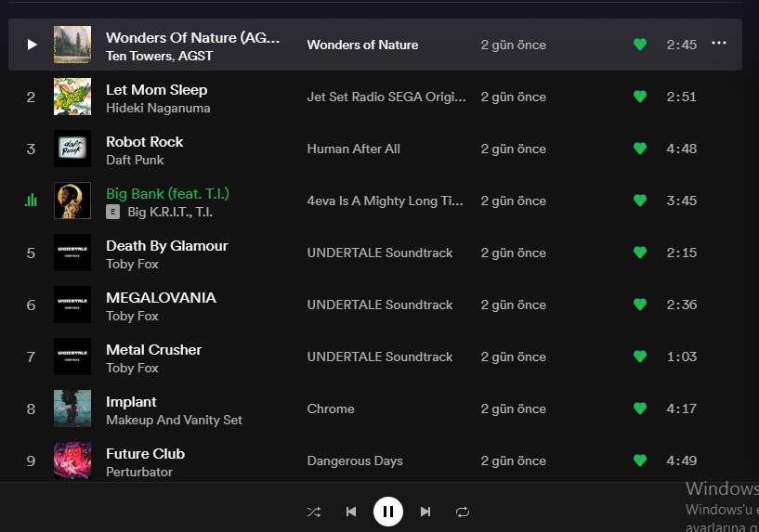Screen dimensions: 759x532
Task: Click the playing indicator beside Big Bank
Action: pos(31,200)
